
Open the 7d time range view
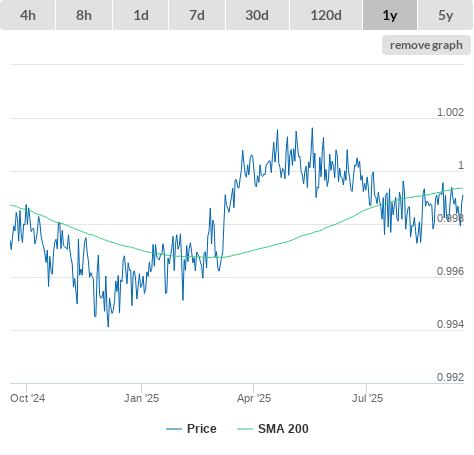[197, 15]
